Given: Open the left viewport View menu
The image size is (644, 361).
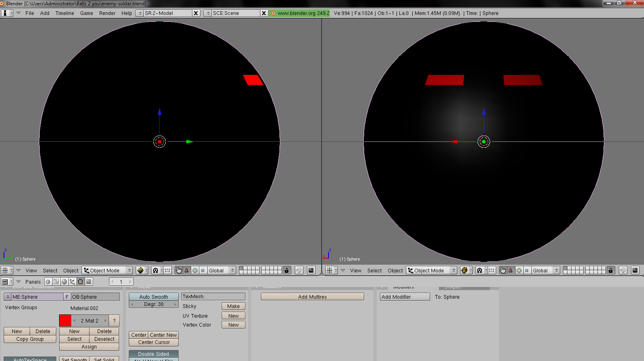Looking at the screenshot, I should coord(31,270).
